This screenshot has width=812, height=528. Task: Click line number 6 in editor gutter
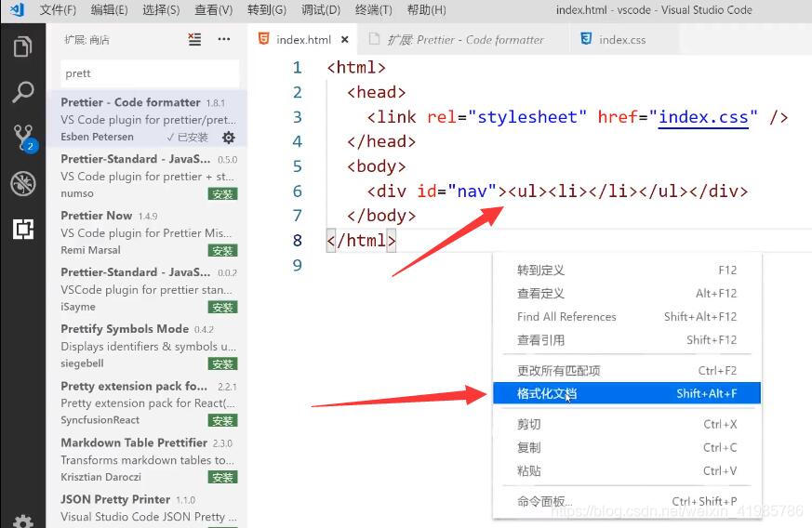(298, 191)
